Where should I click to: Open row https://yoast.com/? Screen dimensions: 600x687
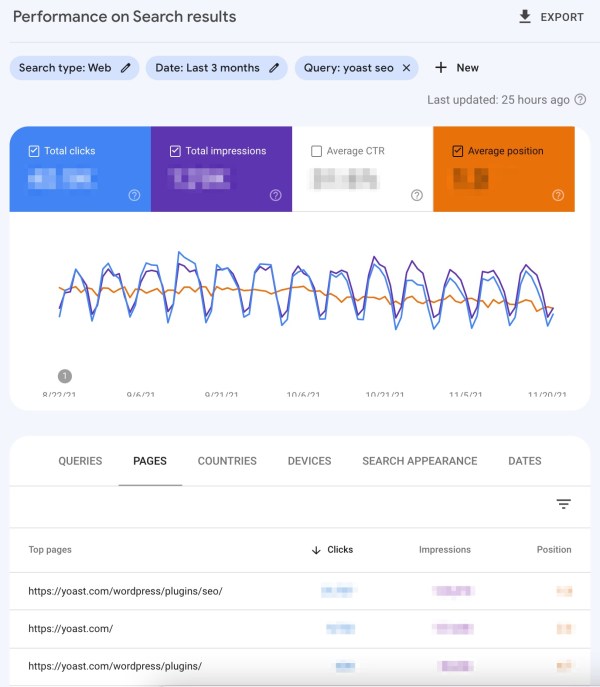300,629
